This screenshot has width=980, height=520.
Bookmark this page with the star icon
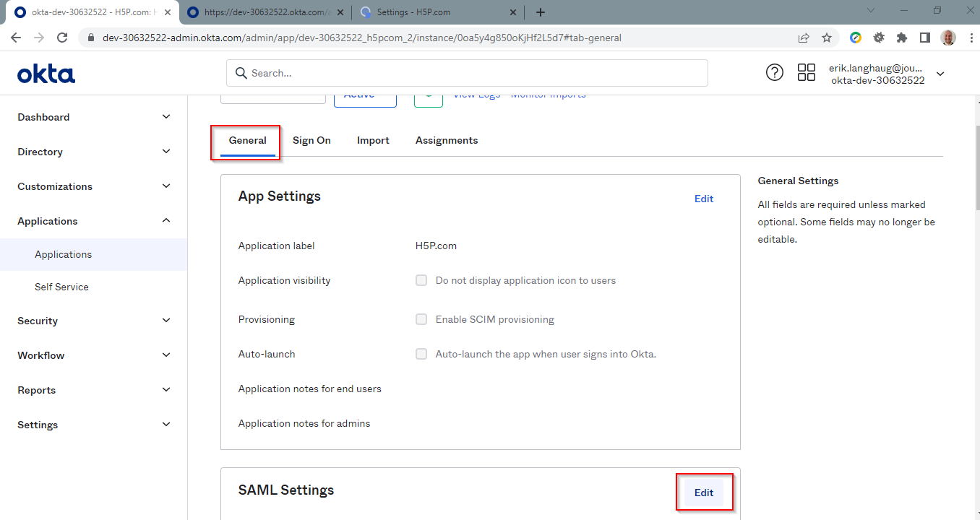(827, 38)
